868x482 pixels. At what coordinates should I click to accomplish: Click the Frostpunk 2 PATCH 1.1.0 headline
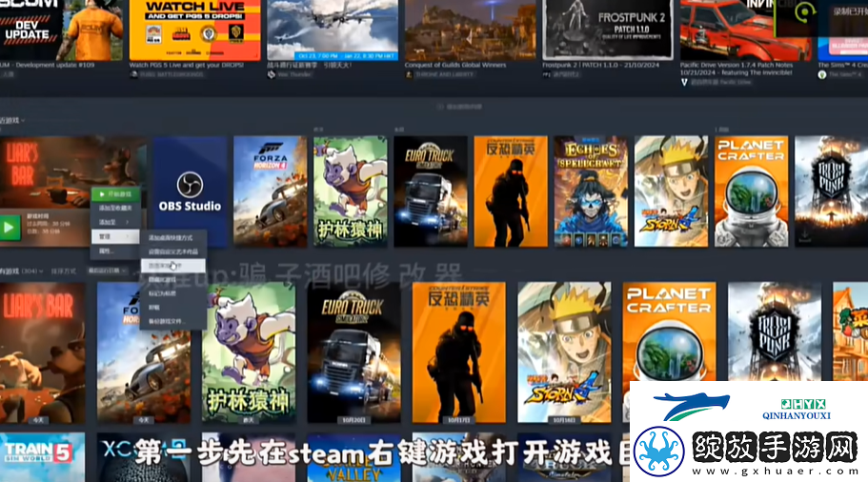point(600,65)
